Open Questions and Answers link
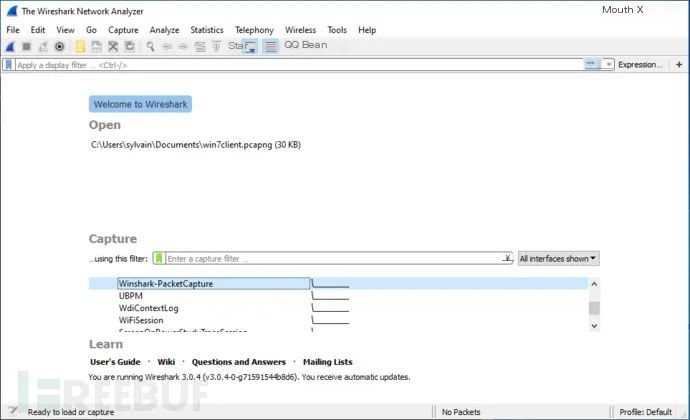The image size is (690, 420). coord(239,362)
